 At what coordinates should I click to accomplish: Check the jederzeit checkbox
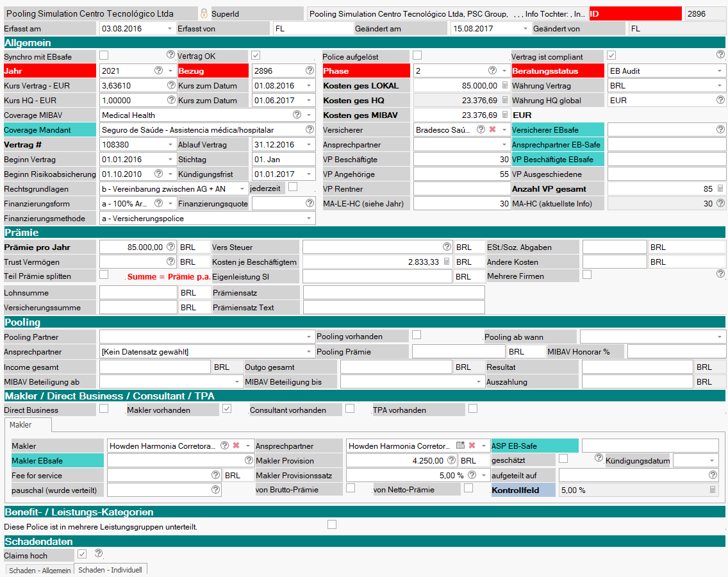click(x=293, y=187)
